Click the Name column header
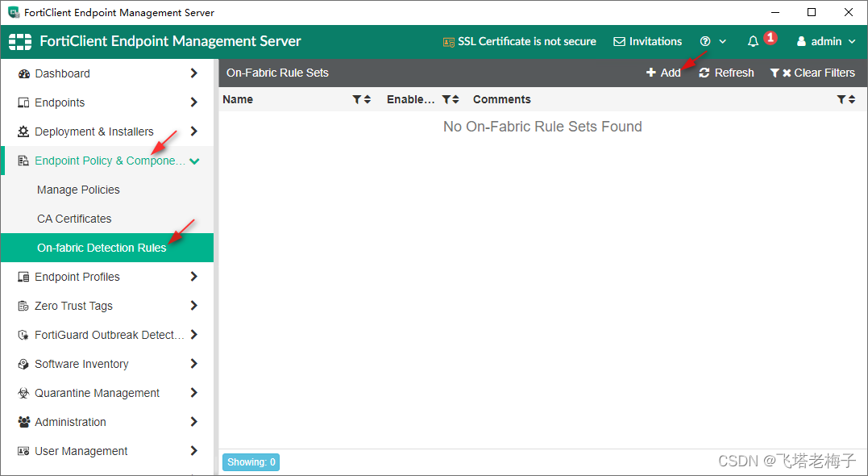 point(238,99)
